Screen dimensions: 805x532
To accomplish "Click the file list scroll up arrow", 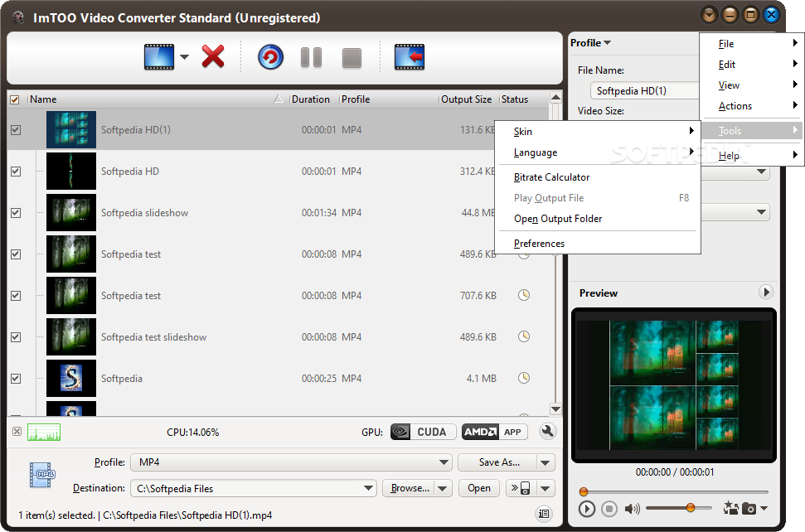I will (x=555, y=98).
